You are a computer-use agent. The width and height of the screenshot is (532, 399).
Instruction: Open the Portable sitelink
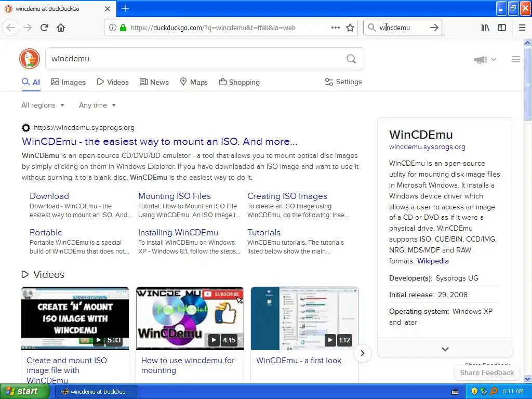pos(46,232)
